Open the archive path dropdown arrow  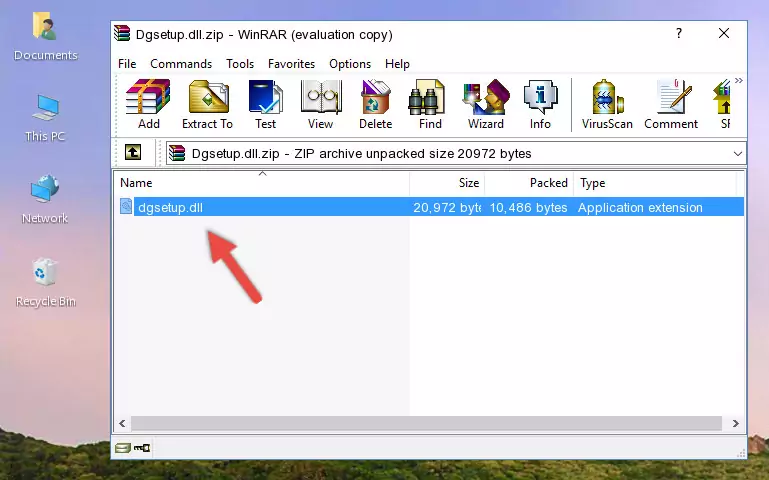pyautogui.click(x=738, y=154)
